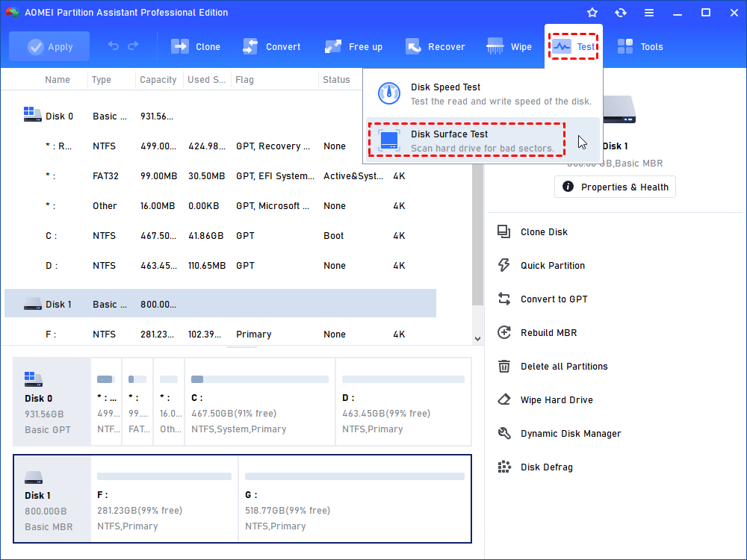Click the undo arrow icon

(113, 46)
